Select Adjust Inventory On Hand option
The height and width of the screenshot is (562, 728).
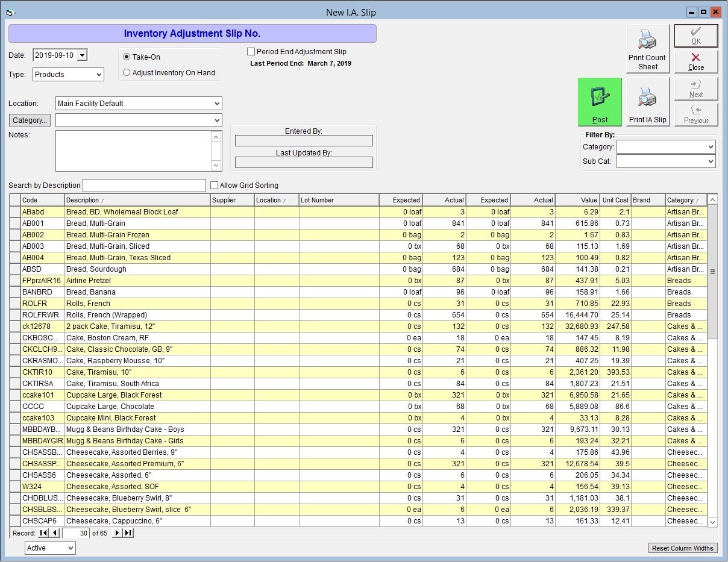coord(127,73)
